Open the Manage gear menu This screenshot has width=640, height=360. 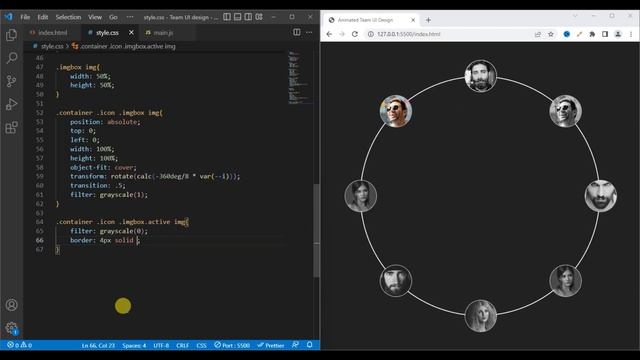pos(11,328)
